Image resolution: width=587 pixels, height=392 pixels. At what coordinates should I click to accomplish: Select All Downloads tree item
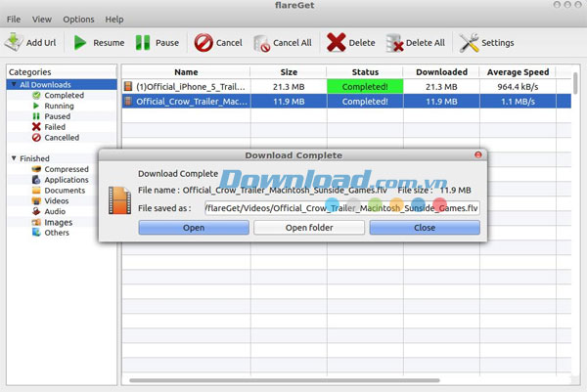coord(45,84)
